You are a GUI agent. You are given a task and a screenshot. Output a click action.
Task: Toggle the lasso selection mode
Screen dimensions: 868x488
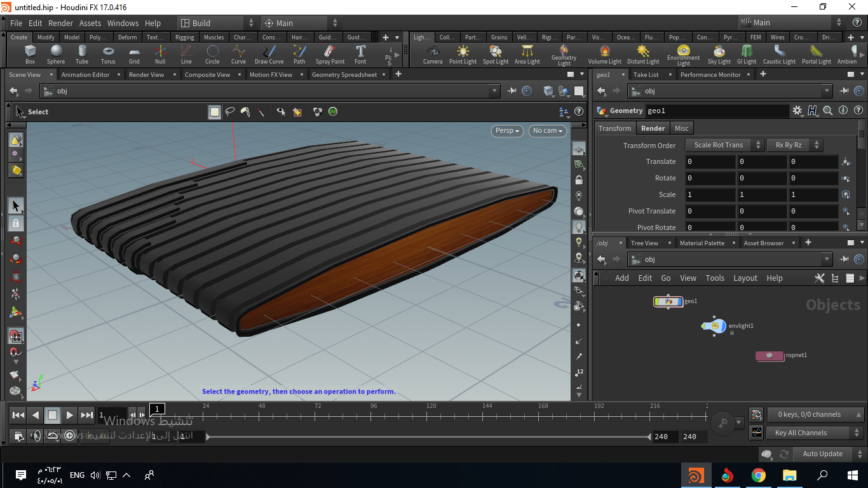coord(229,112)
